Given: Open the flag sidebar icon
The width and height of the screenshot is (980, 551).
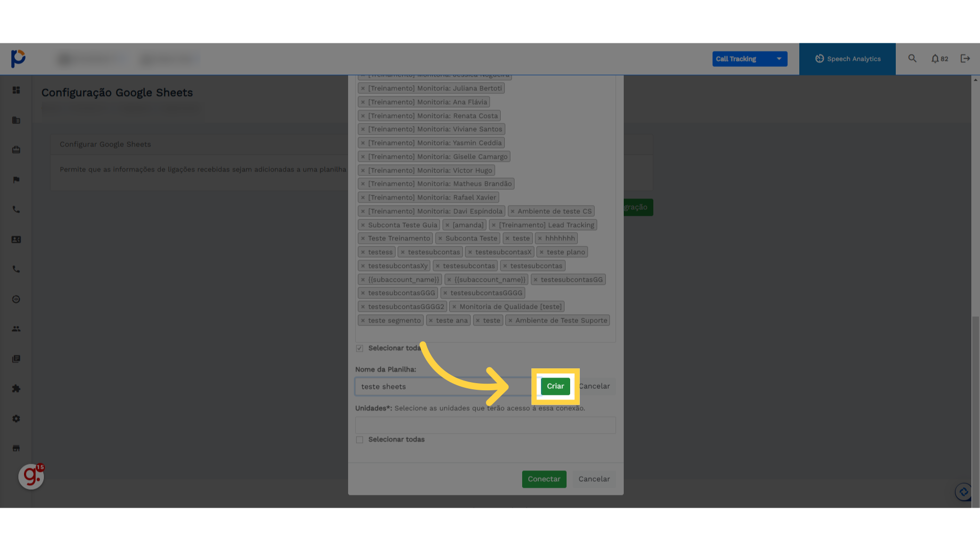Looking at the screenshot, I should [x=16, y=180].
